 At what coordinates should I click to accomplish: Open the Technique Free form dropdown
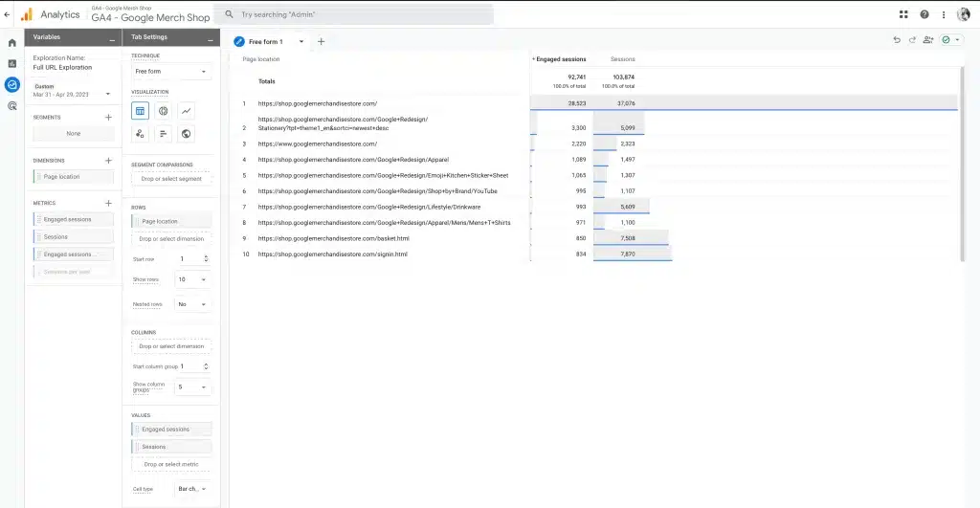pyautogui.click(x=170, y=71)
